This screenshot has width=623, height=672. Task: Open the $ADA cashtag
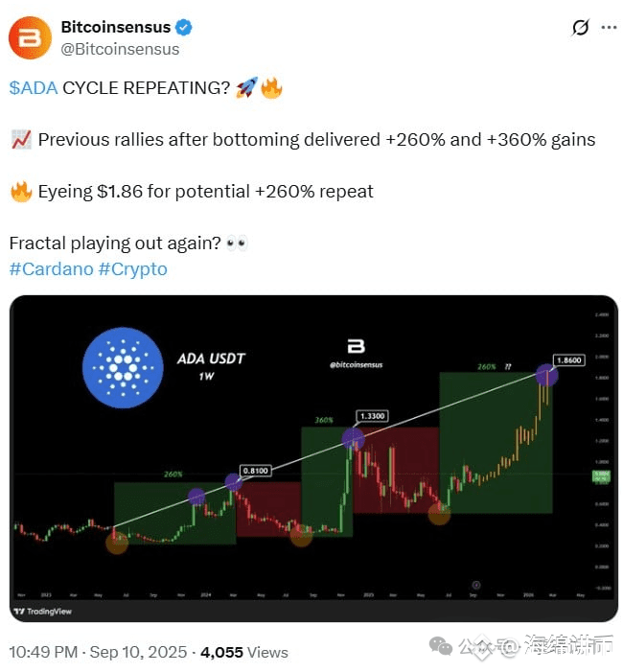click(x=34, y=88)
